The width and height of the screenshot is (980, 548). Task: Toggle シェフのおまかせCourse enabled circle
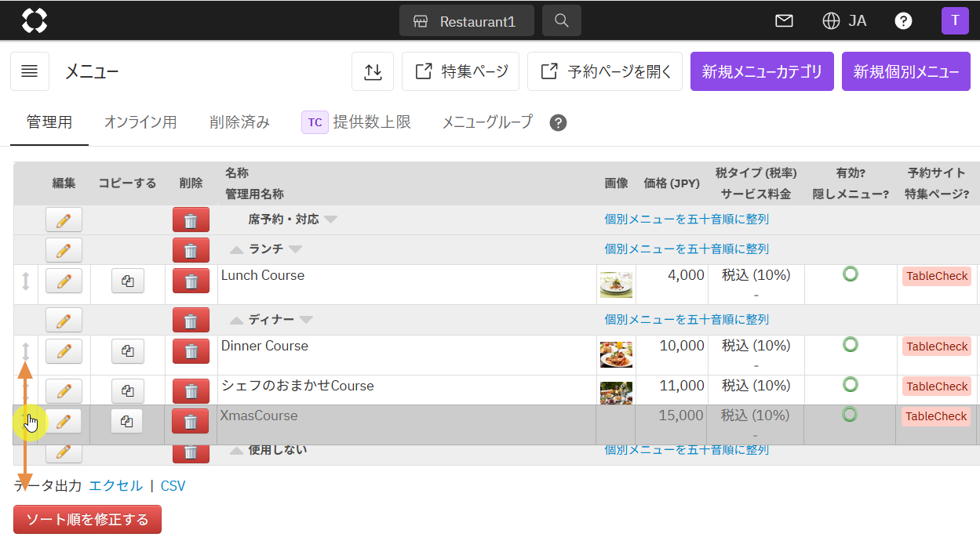coord(850,384)
